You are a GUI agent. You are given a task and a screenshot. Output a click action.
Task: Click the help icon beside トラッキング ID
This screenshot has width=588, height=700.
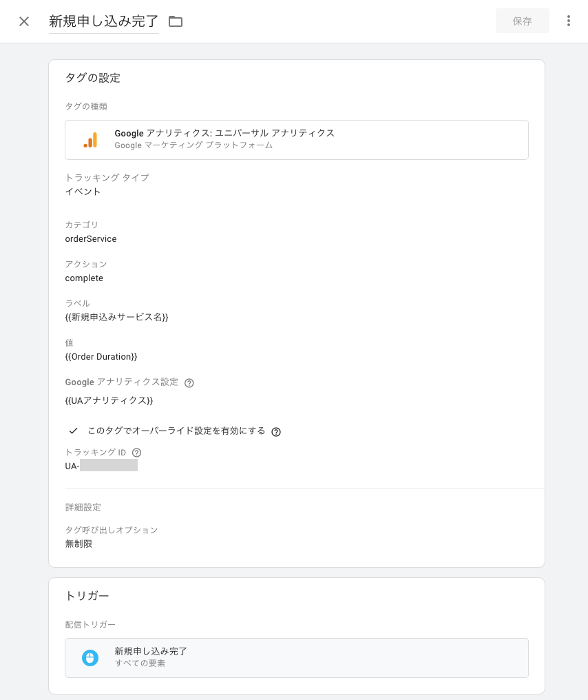(136, 453)
